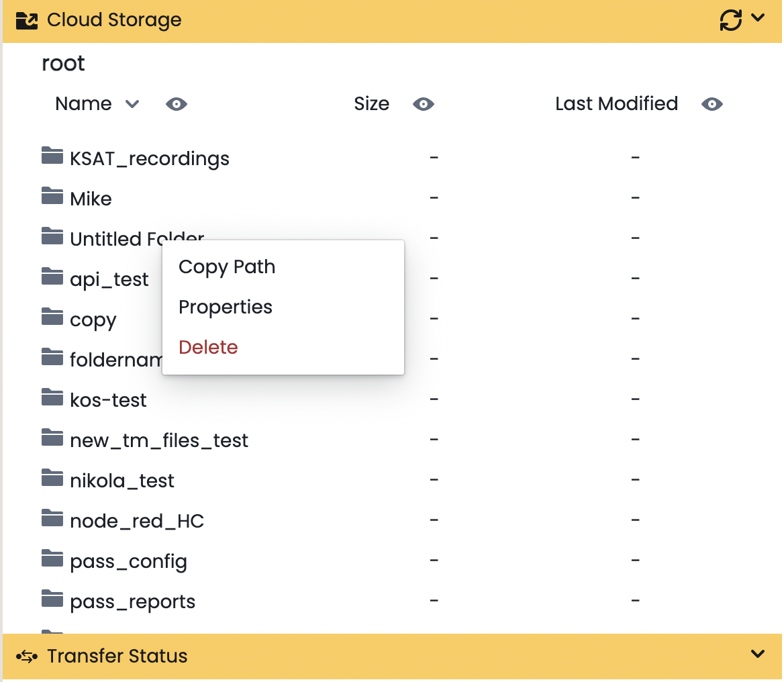The width and height of the screenshot is (784, 682).
Task: Click the Name column sort chevron
Action: [x=132, y=104]
